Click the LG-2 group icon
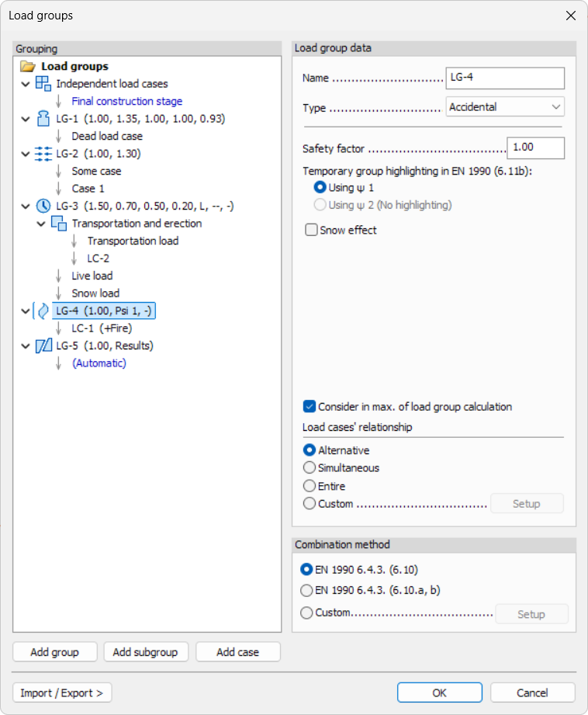The height and width of the screenshot is (715, 588). [43, 154]
